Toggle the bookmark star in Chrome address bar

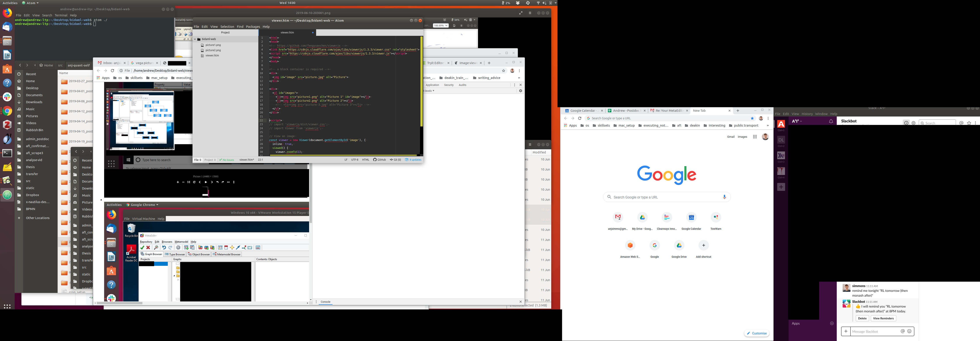(x=752, y=118)
